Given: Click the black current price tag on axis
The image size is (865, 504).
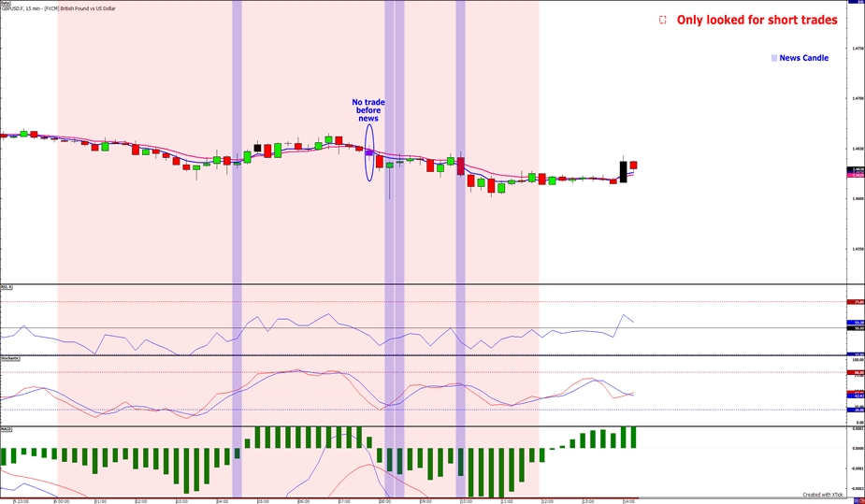Looking at the screenshot, I should (858, 168).
